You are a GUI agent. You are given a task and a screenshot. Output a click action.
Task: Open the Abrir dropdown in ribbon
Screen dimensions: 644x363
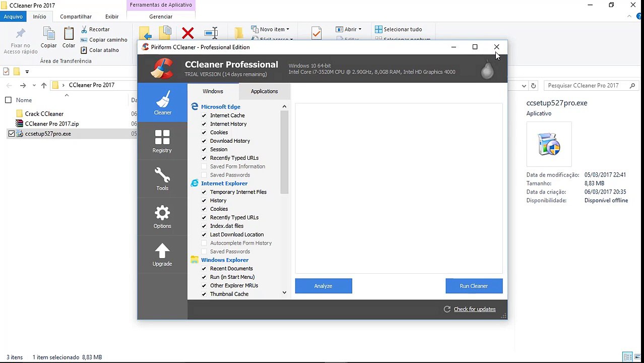[349, 29]
